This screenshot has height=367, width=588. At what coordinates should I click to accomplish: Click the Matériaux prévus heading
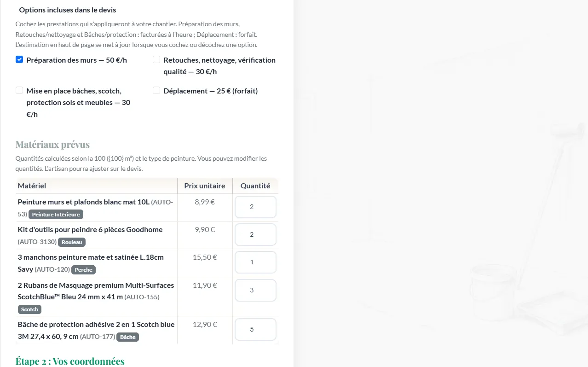click(52, 145)
